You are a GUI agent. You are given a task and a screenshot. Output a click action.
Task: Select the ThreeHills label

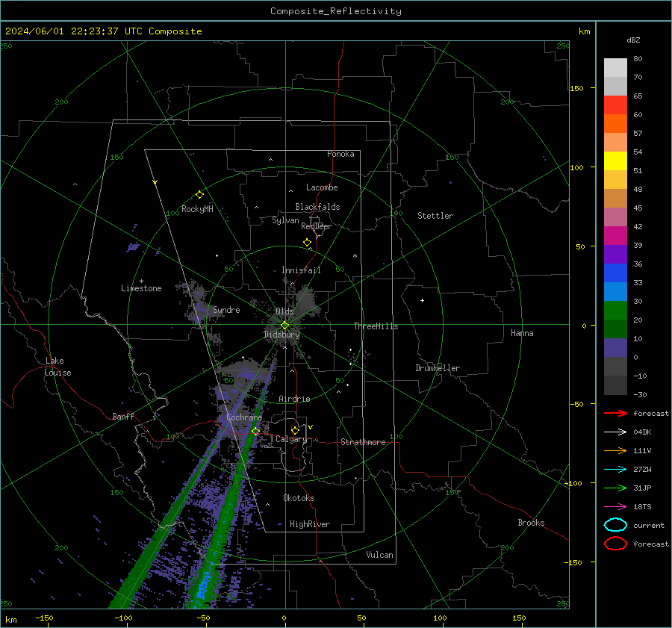376,326
